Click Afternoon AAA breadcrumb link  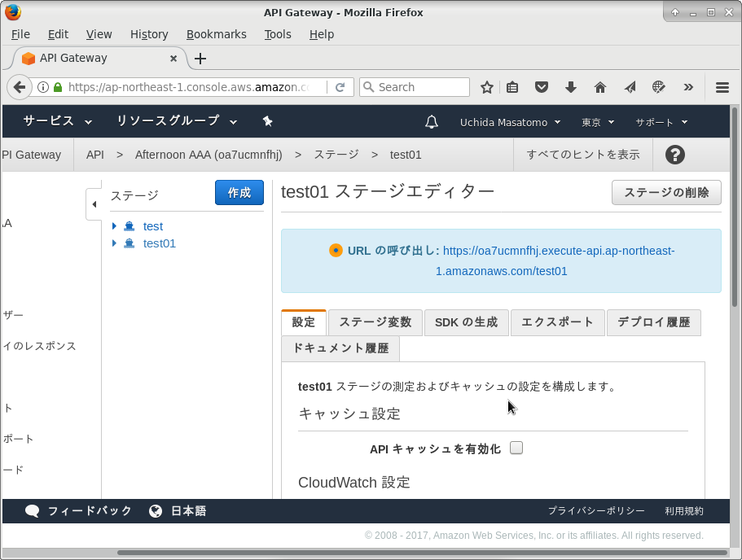[x=209, y=155]
